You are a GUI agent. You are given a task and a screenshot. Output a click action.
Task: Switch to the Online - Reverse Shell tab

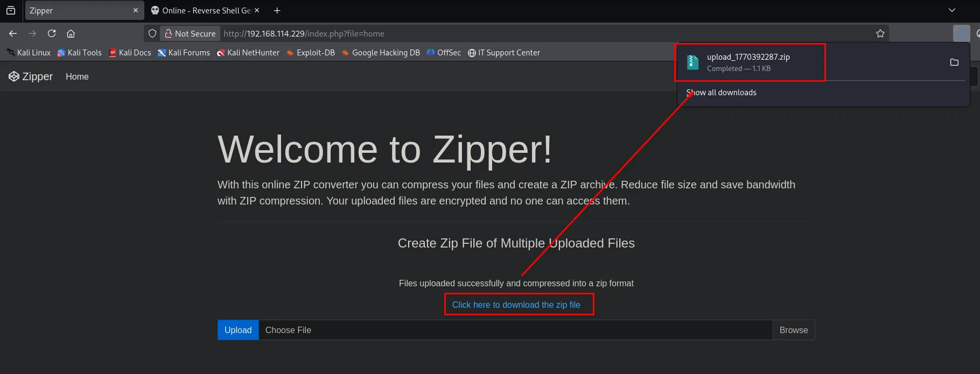click(206, 10)
